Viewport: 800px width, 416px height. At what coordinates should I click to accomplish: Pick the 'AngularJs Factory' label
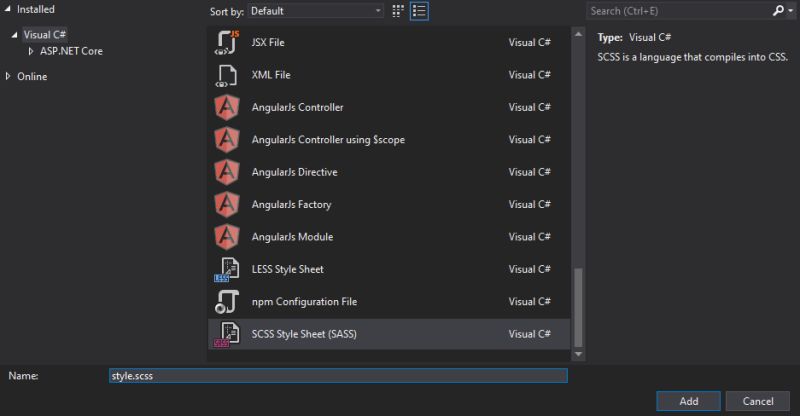291,205
